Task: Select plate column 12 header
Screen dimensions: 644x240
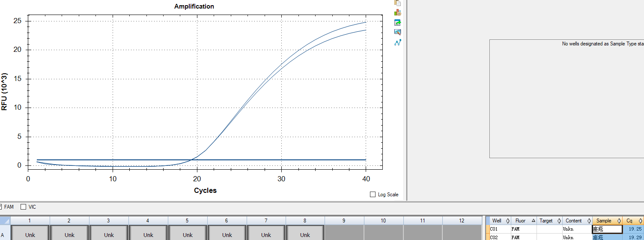Action: coord(462,221)
